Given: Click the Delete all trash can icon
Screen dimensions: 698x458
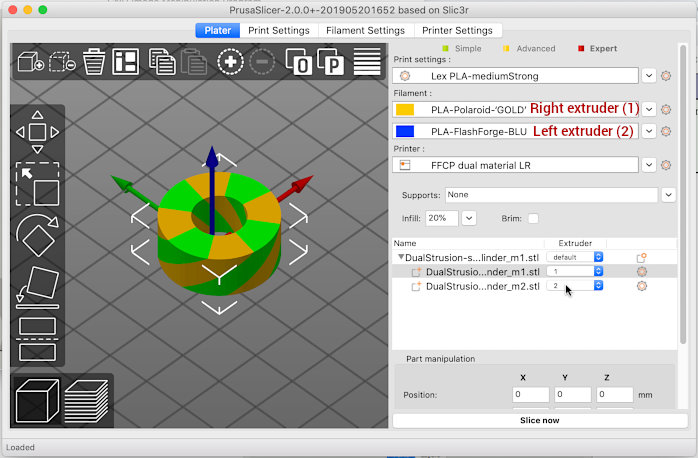Looking at the screenshot, I should (94, 62).
